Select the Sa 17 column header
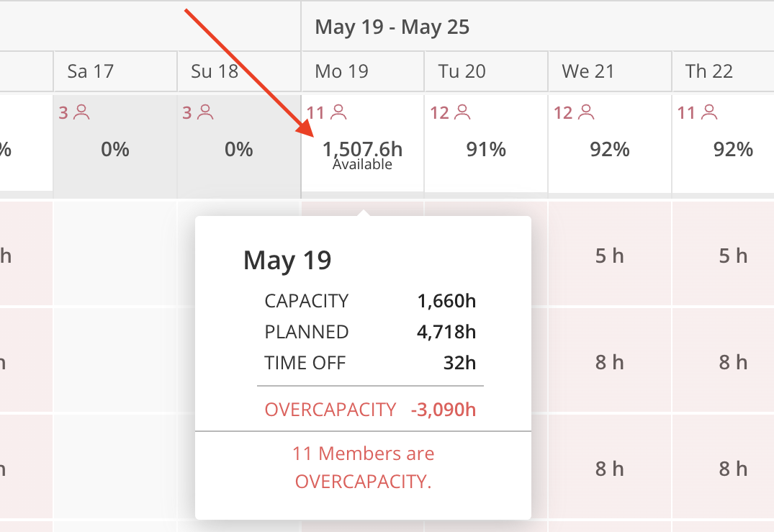Image resolution: width=774 pixels, height=532 pixels. pos(115,71)
